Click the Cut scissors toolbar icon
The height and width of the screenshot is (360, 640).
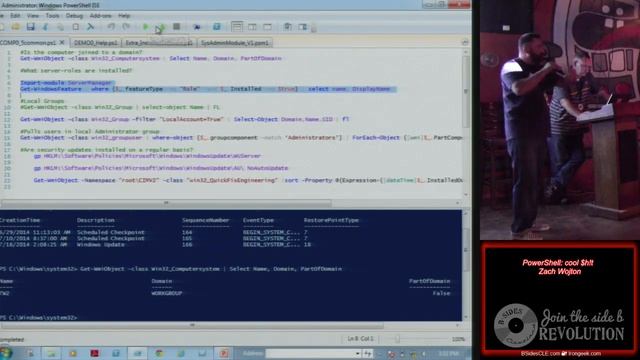[x=45, y=27]
